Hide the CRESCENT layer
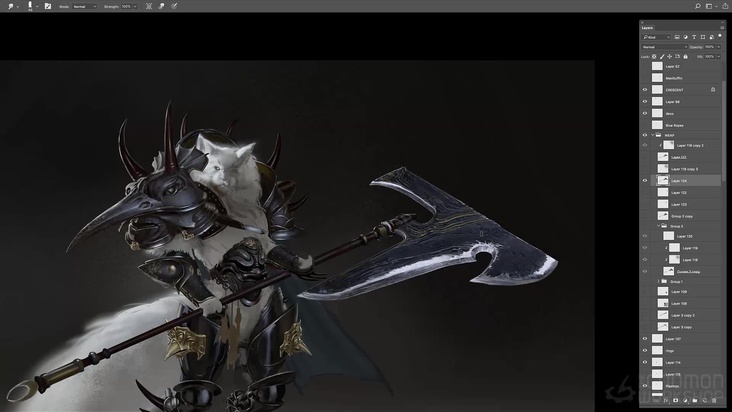732x412 pixels. coord(645,90)
